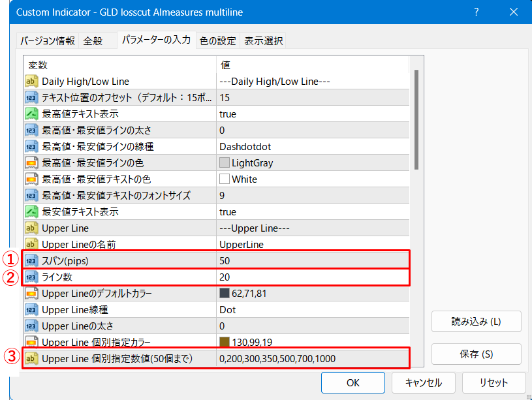Click the color icon beside 最高値･最安値ラインの色
This screenshot has height=400, width=532.
pyautogui.click(x=31, y=163)
